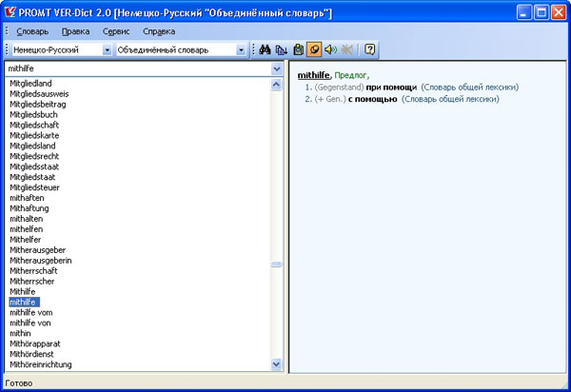Screen dimensions: 571x392
Task: Click Словарь общей лексики in second translation line
Action: click(x=450, y=99)
